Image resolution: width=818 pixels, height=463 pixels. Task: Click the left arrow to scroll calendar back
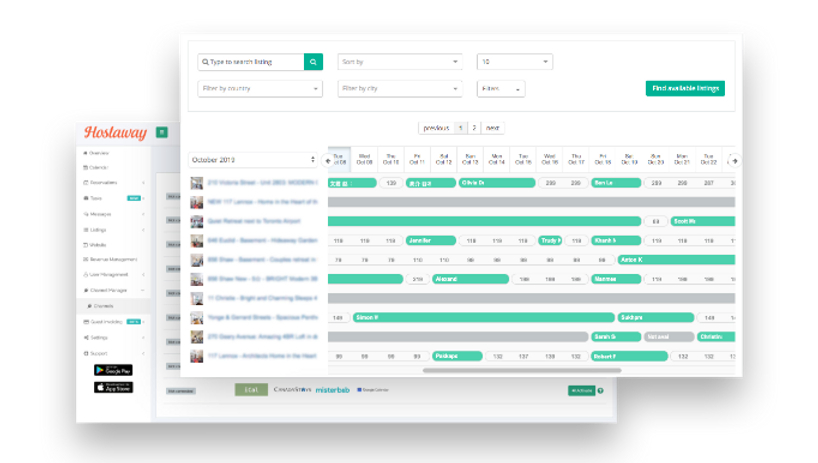(328, 160)
